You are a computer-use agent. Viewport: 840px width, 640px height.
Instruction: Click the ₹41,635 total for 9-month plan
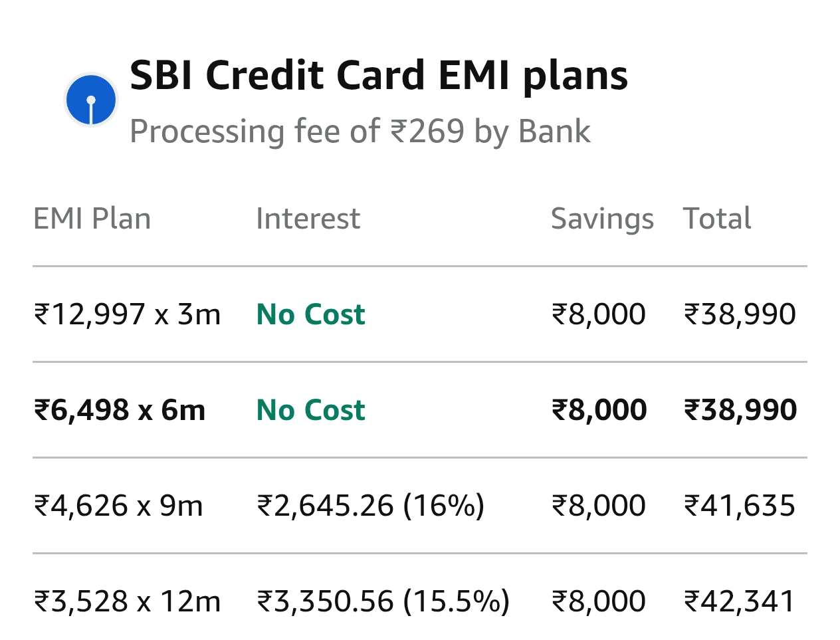[740, 506]
